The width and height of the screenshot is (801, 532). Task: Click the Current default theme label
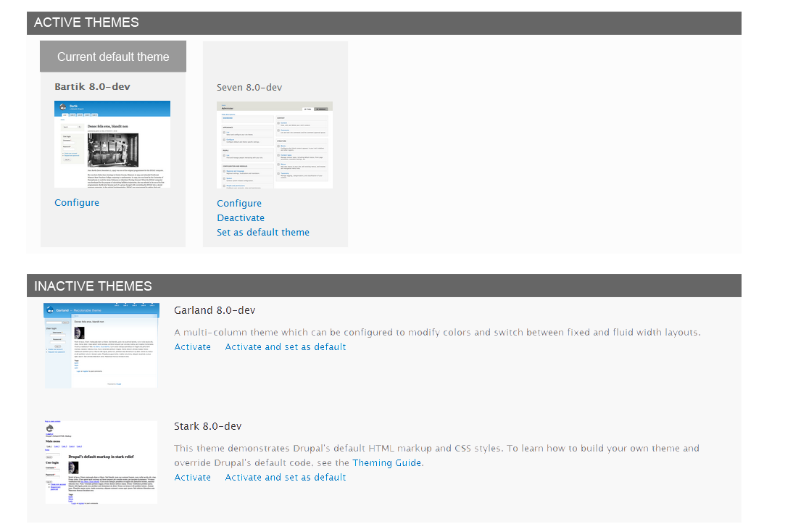113,57
